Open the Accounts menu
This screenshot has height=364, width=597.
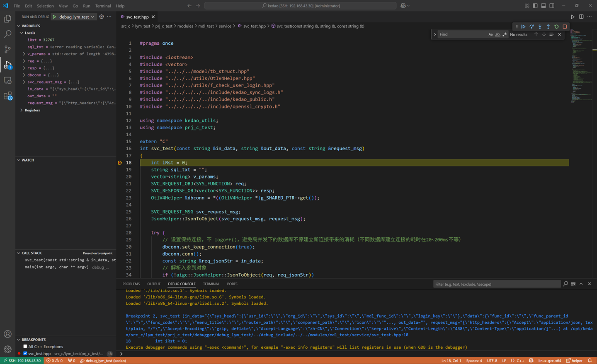click(7, 334)
